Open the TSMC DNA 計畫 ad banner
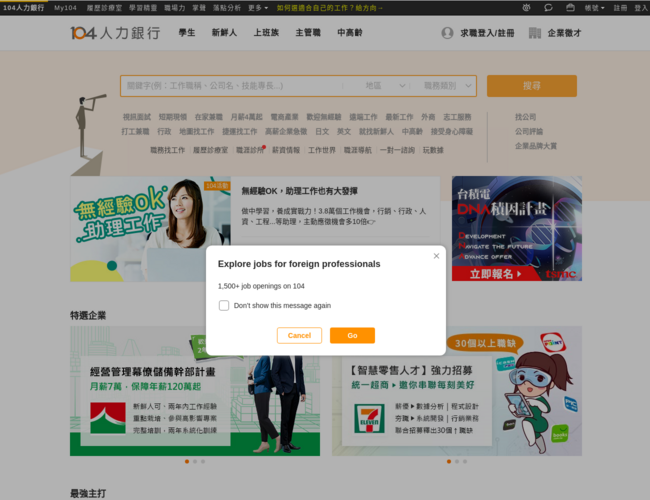 [x=516, y=228]
